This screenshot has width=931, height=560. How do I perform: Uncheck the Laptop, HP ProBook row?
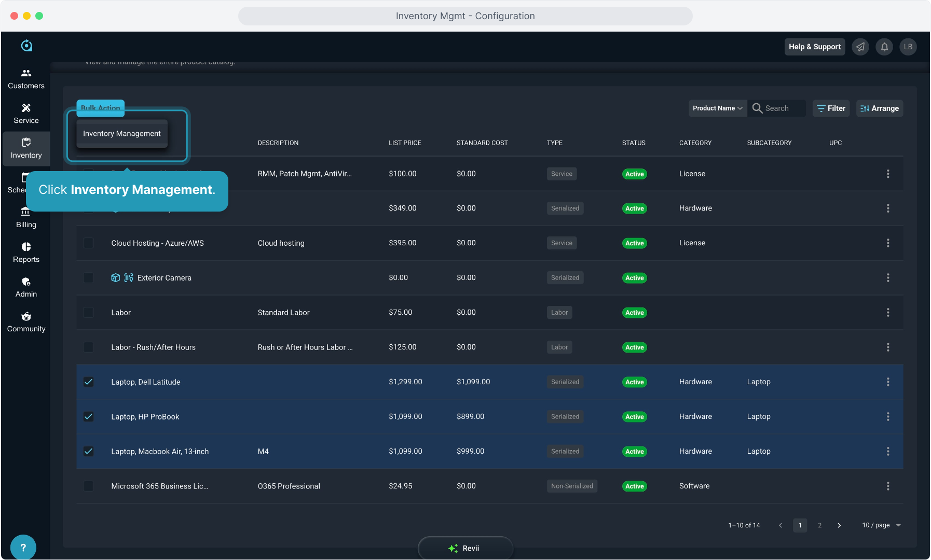click(x=89, y=417)
